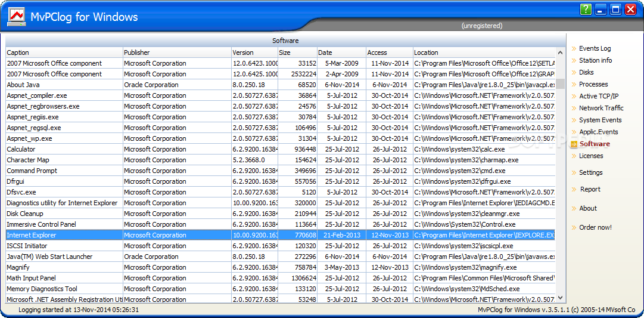Open Applic.Events from sidebar
The height and width of the screenshot is (318, 644).
coord(598,132)
